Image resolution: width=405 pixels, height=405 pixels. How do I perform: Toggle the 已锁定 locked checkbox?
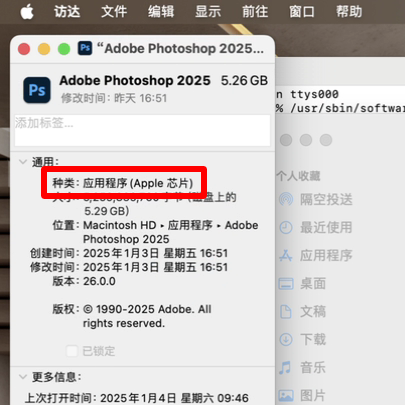(72, 351)
